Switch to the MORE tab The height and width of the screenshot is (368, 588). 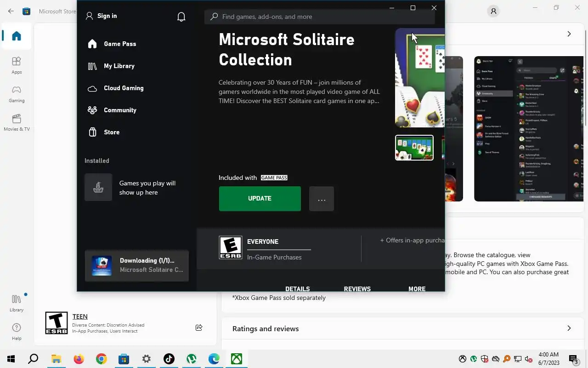[417, 289]
